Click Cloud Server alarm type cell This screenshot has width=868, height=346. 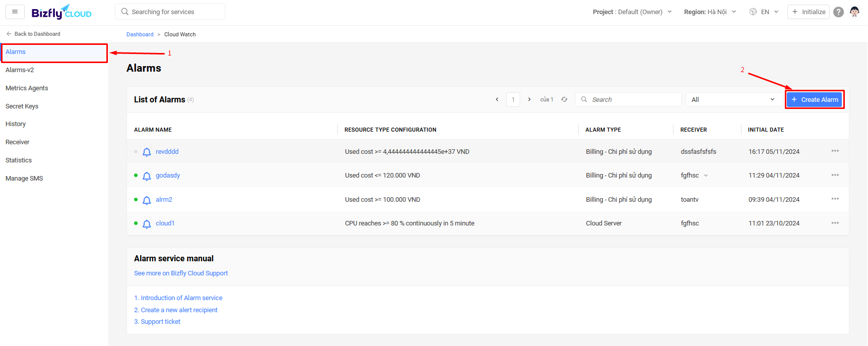(604, 223)
